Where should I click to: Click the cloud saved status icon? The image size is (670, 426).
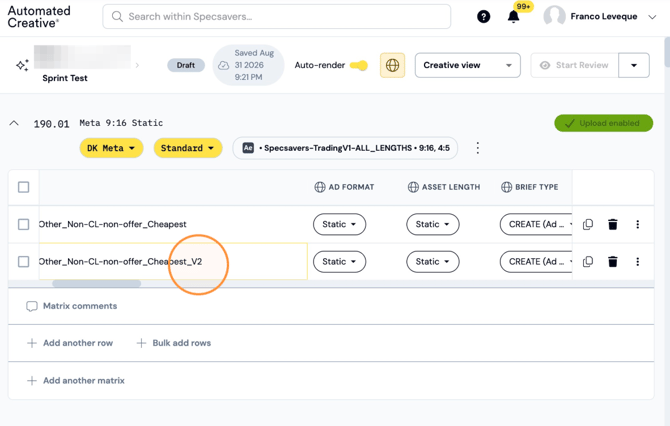tap(223, 65)
